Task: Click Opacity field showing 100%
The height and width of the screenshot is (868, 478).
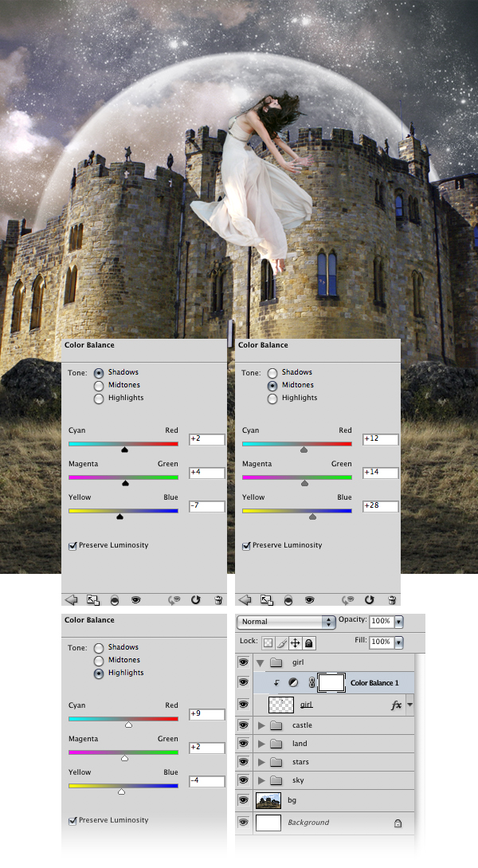Action: click(381, 621)
